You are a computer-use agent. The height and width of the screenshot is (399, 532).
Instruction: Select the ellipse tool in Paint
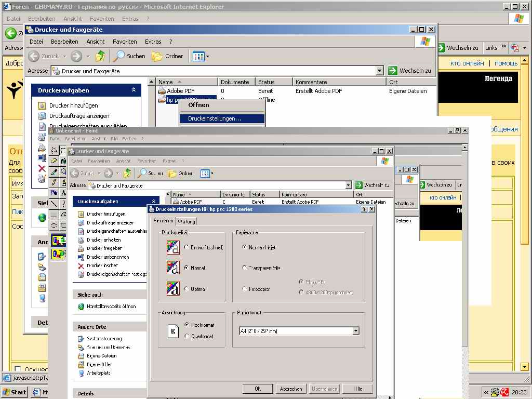tap(54, 224)
